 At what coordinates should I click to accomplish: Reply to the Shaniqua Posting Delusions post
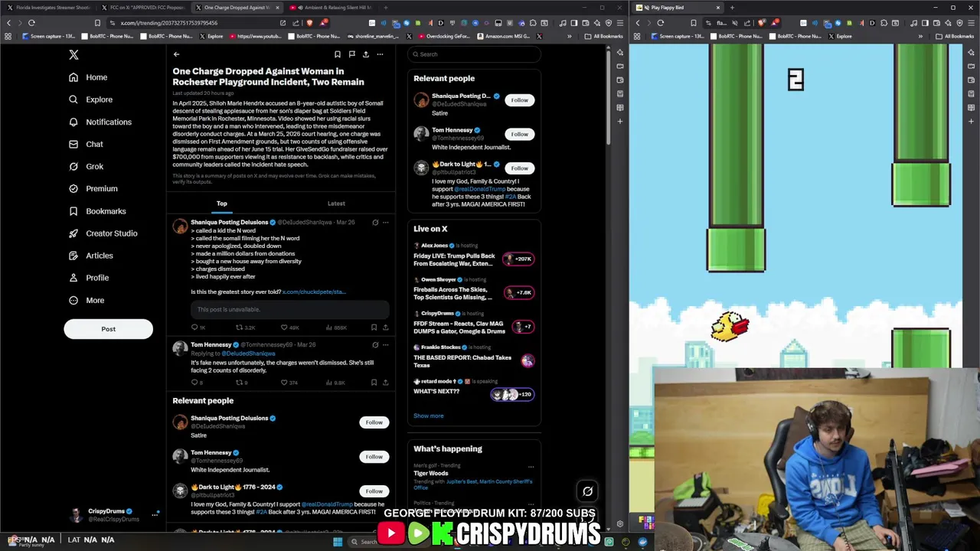click(198, 328)
